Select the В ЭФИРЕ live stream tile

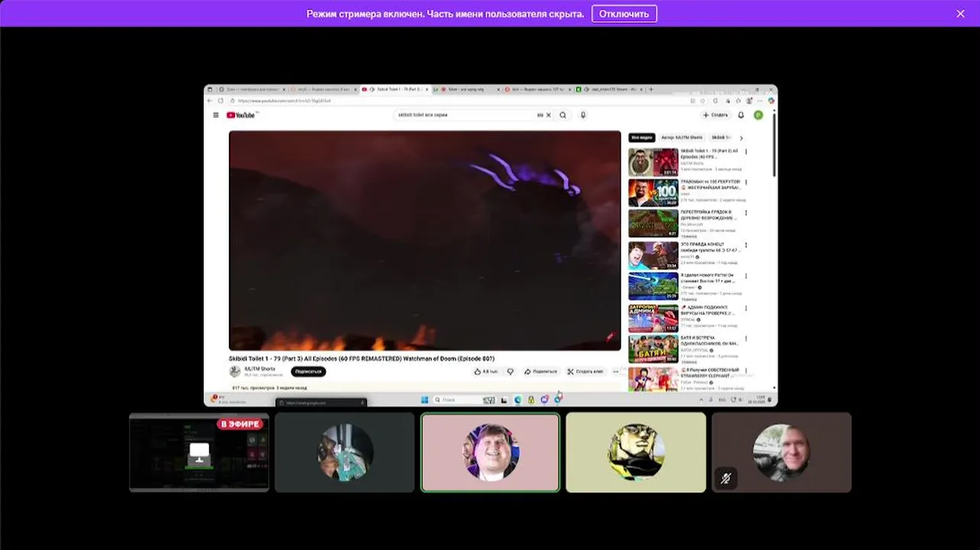199,452
